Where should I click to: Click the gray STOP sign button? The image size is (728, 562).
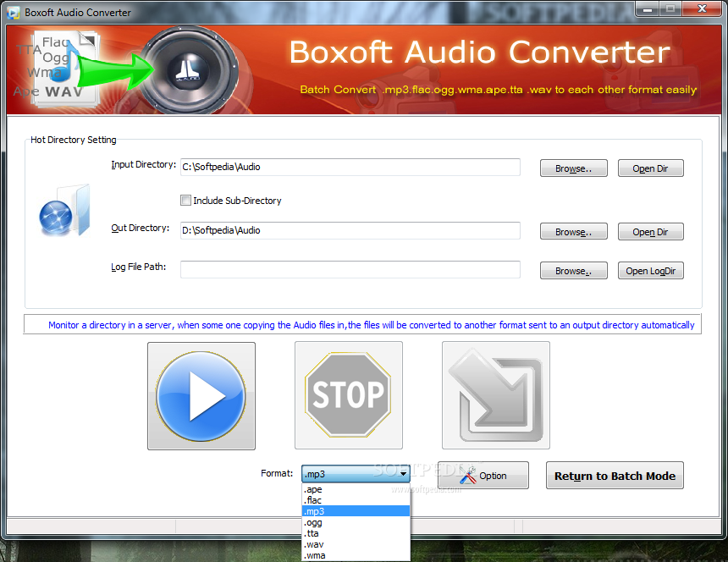[x=348, y=395]
